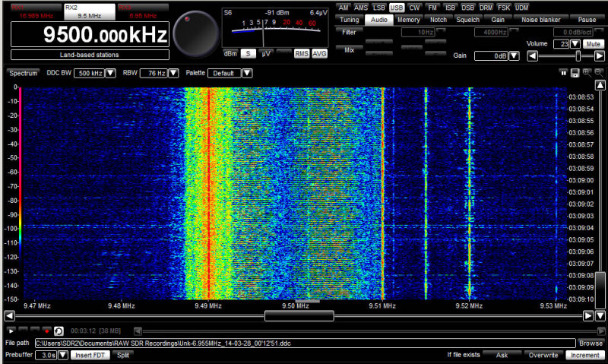Set meter to AVG mode
This screenshot has height=364, width=608.
tap(319, 53)
